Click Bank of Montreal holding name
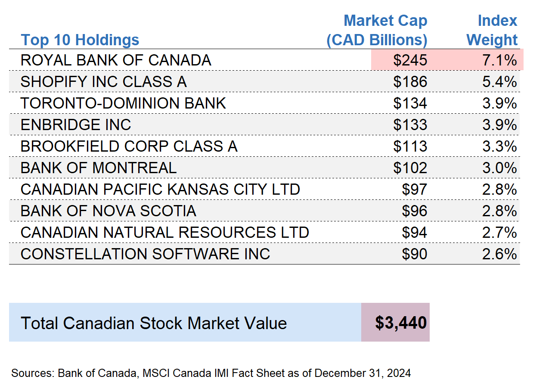533x392 pixels. coord(99,168)
